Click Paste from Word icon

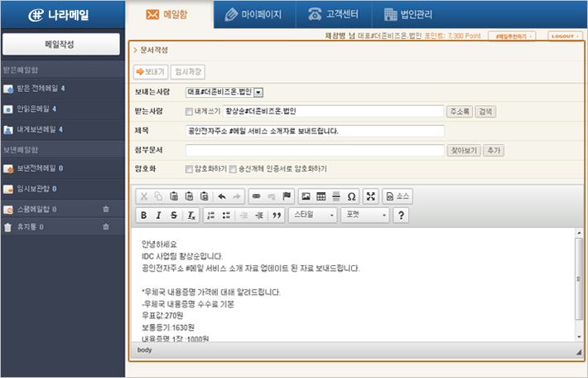click(204, 196)
